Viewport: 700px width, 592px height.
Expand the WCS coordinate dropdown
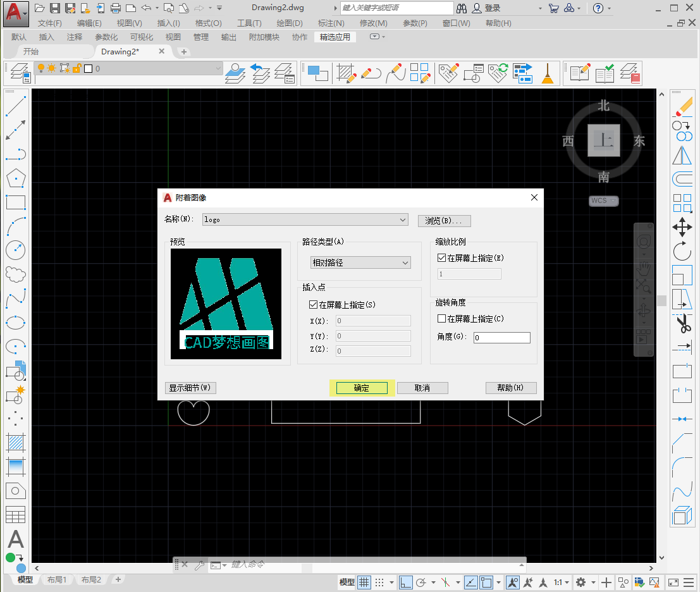coord(613,201)
